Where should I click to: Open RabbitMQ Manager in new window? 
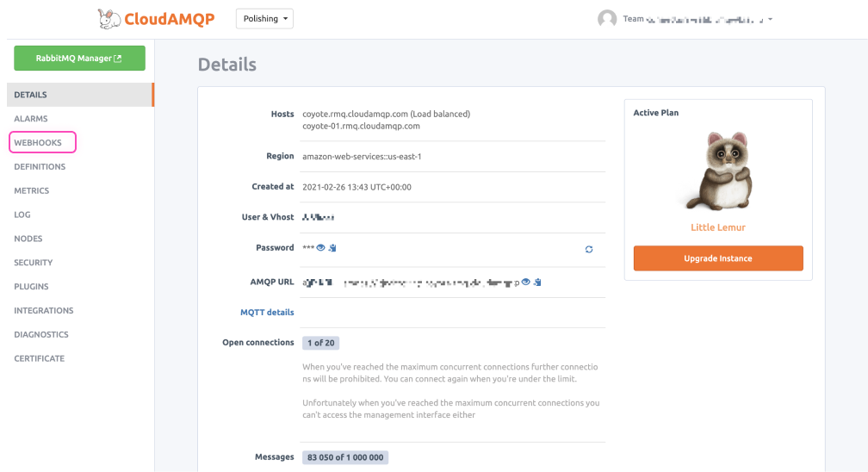tap(79, 59)
